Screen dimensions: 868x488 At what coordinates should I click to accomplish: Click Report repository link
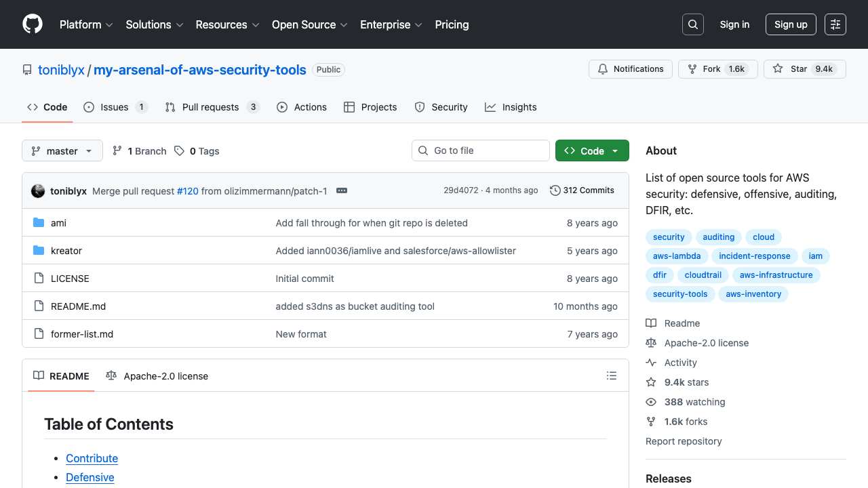tap(684, 441)
